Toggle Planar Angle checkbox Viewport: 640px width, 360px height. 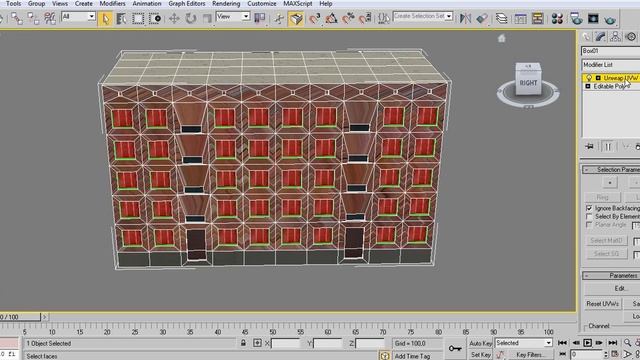coord(589,225)
